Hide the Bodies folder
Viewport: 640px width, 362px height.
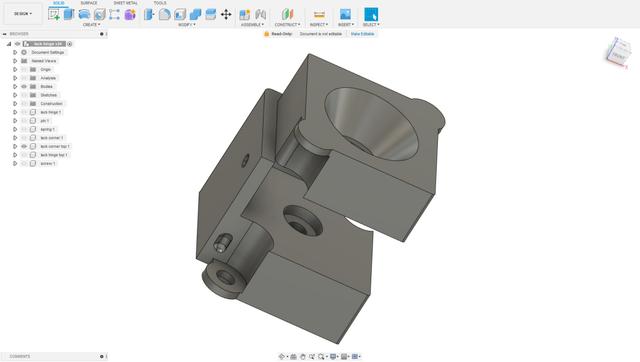point(24,87)
